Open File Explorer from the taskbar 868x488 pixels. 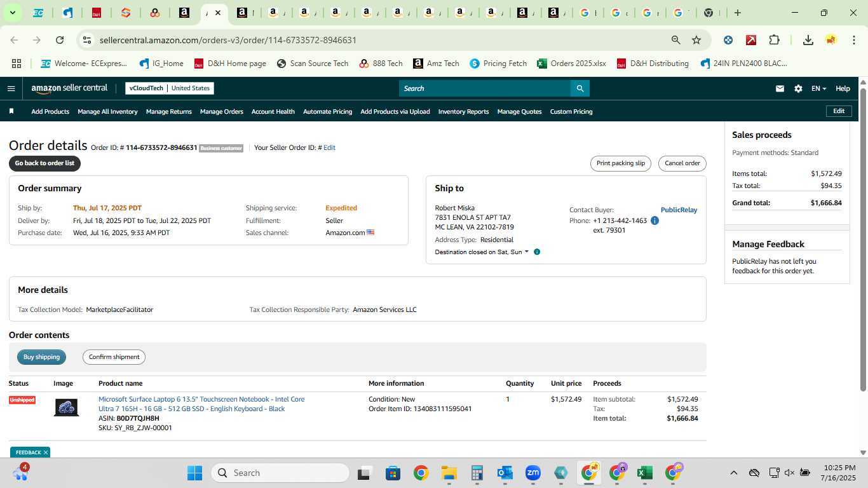[449, 473]
